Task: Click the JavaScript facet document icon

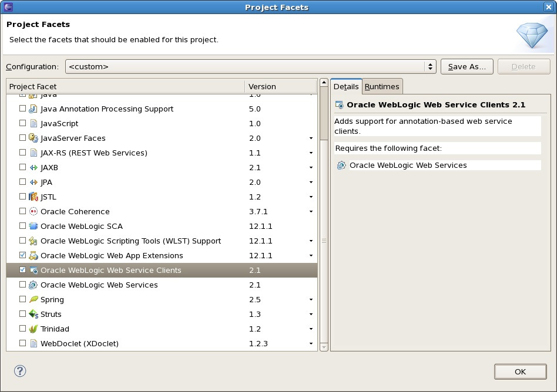Action: coord(33,123)
